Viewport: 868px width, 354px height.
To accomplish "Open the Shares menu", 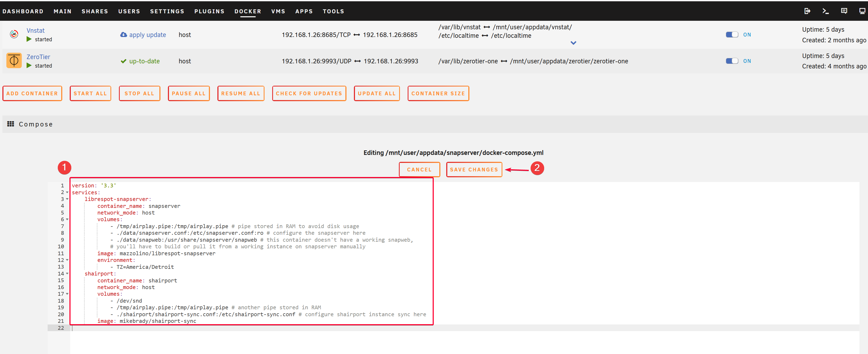I will click(x=95, y=11).
